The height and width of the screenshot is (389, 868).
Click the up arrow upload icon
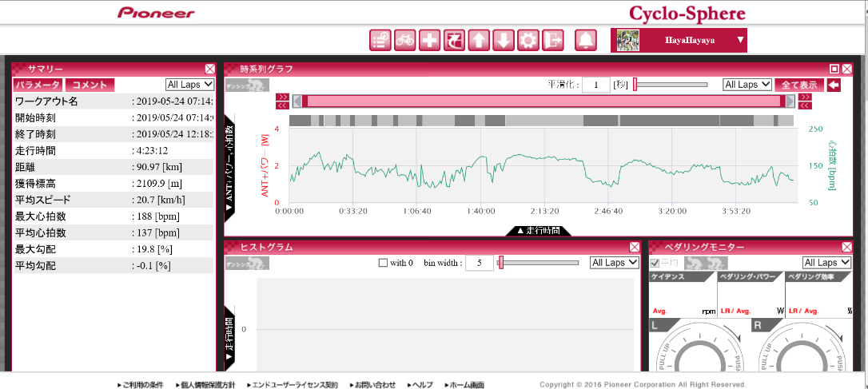coord(479,40)
